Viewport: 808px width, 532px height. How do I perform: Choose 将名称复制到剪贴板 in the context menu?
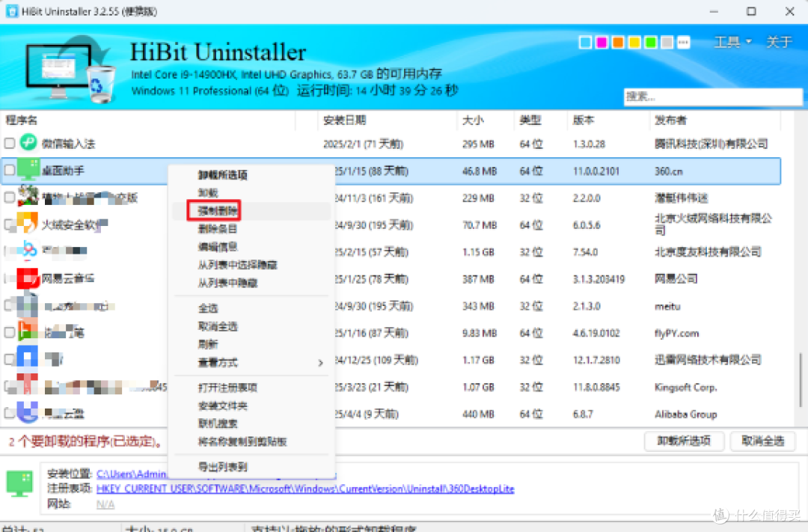point(251,441)
